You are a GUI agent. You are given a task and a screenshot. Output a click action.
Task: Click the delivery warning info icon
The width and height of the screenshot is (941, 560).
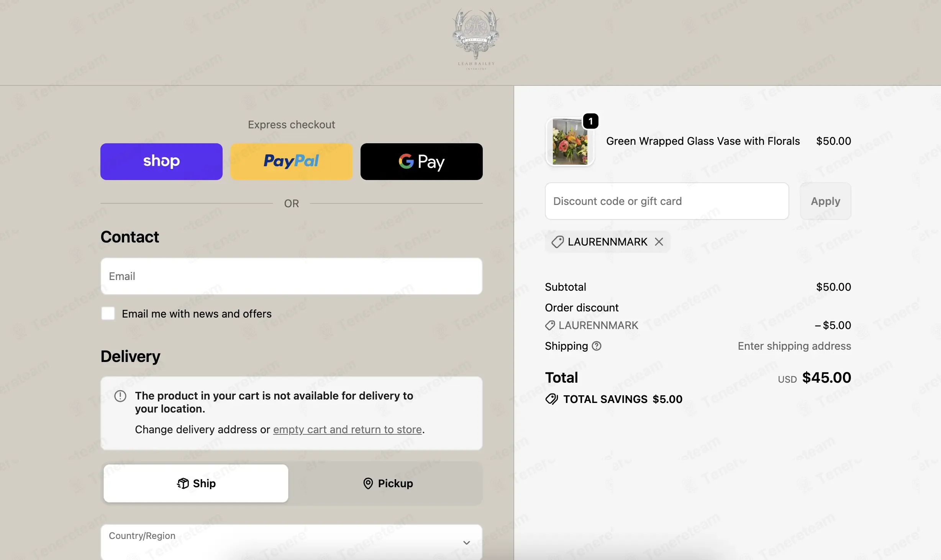pos(120,396)
